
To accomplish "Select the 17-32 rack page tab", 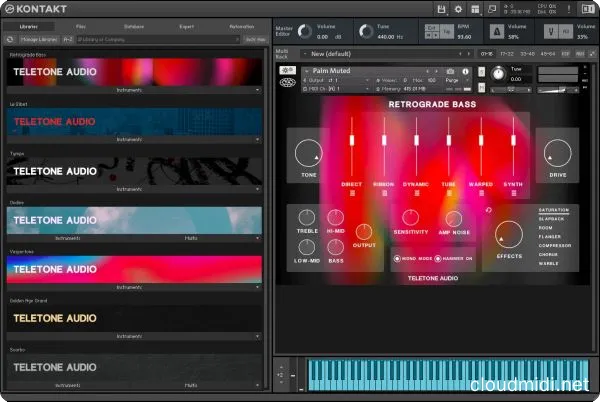I will point(507,54).
